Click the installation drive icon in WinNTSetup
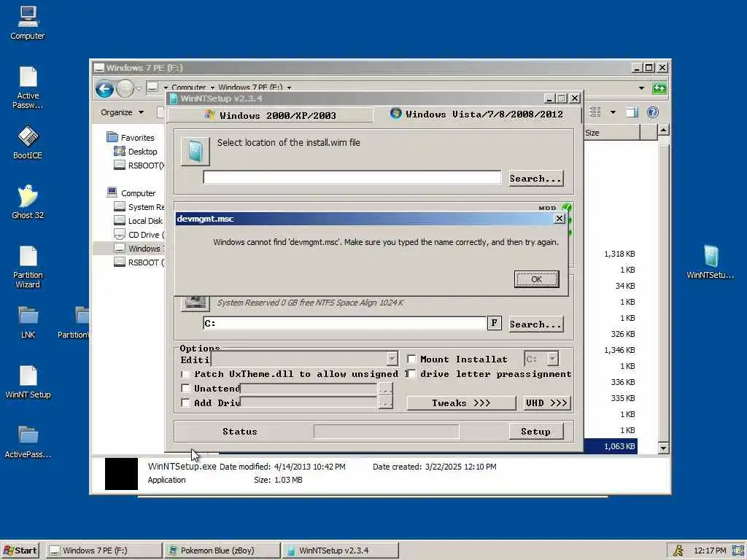 coord(196,303)
